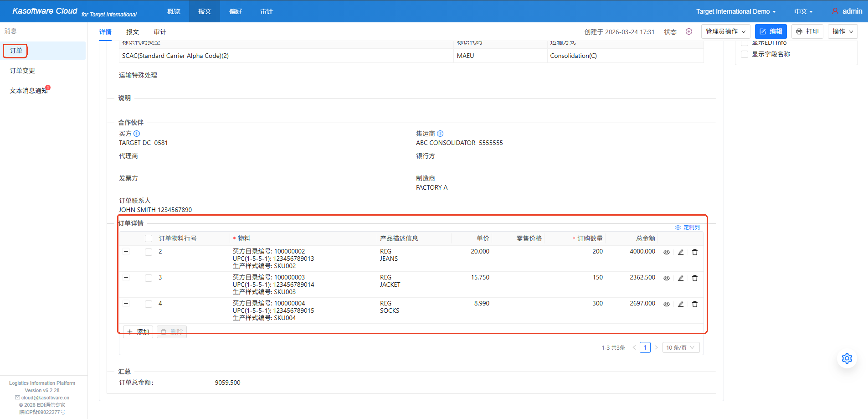Open the 管理员操作 dropdown
The height and width of the screenshot is (419, 868).
click(x=725, y=31)
